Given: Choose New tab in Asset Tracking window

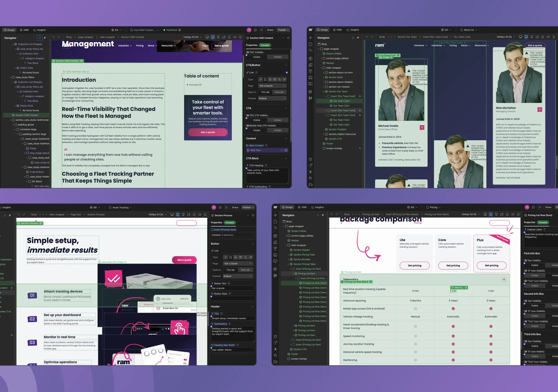Looking at the screenshot, I should [x=245, y=270].
